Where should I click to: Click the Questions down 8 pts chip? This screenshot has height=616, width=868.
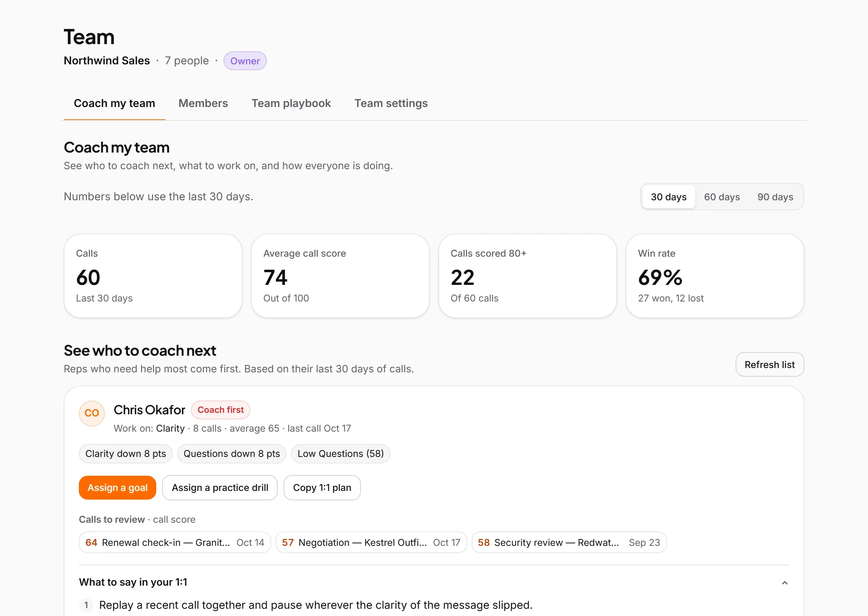coord(231,454)
